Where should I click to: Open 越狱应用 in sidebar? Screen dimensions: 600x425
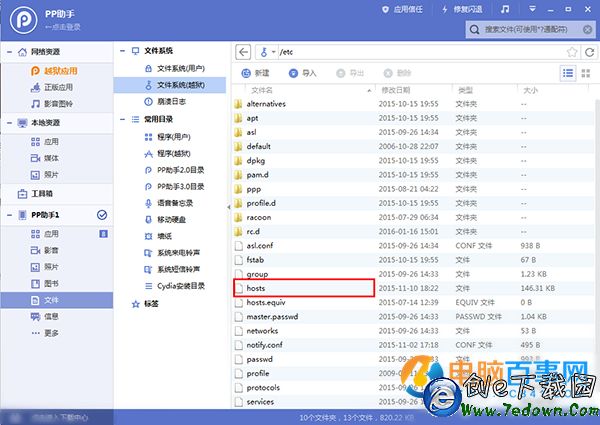tap(54, 71)
